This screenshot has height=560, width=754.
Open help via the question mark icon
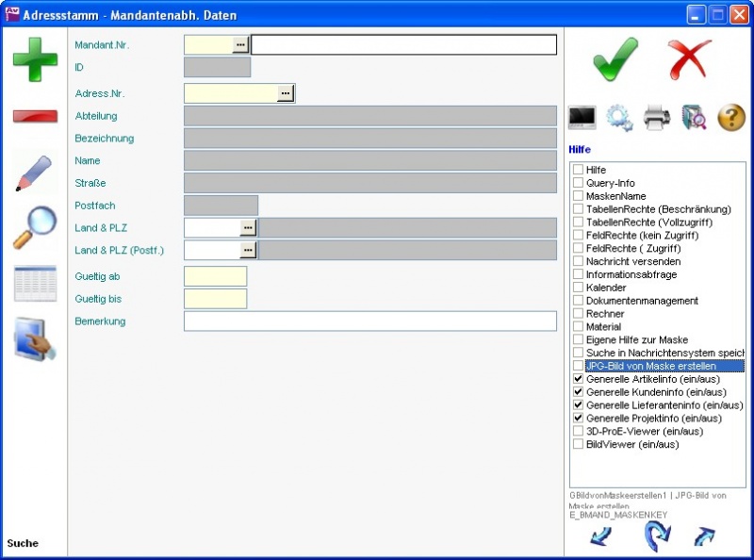[x=731, y=117]
